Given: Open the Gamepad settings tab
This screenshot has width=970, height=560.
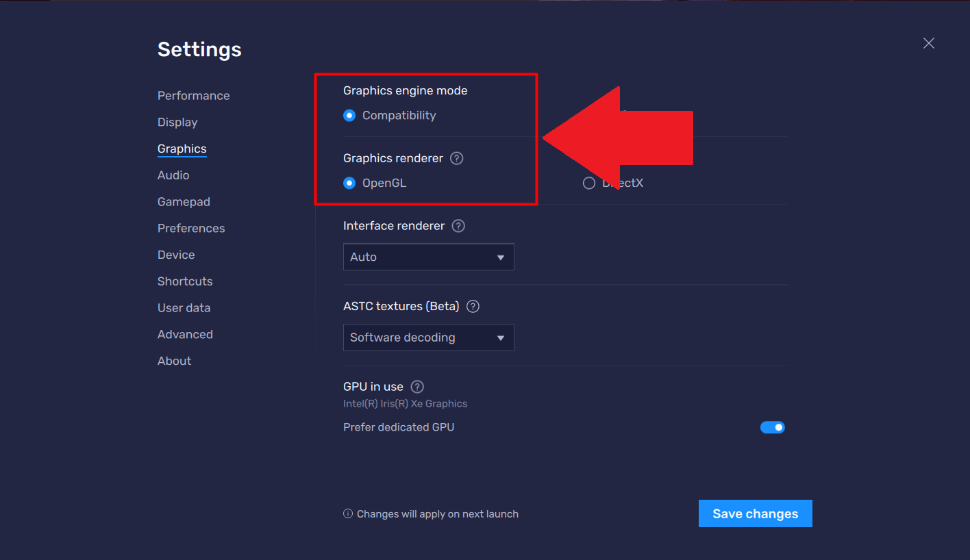Looking at the screenshot, I should (184, 202).
